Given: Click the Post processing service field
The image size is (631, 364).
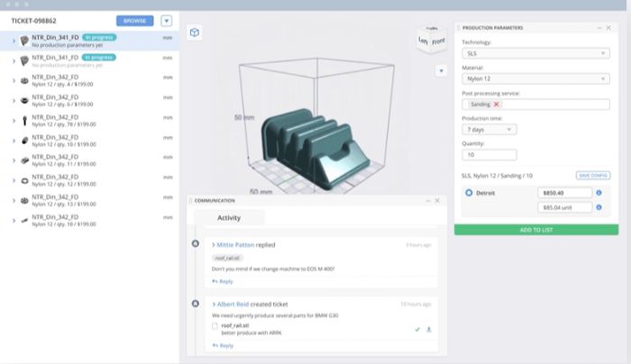Looking at the screenshot, I should point(535,105).
